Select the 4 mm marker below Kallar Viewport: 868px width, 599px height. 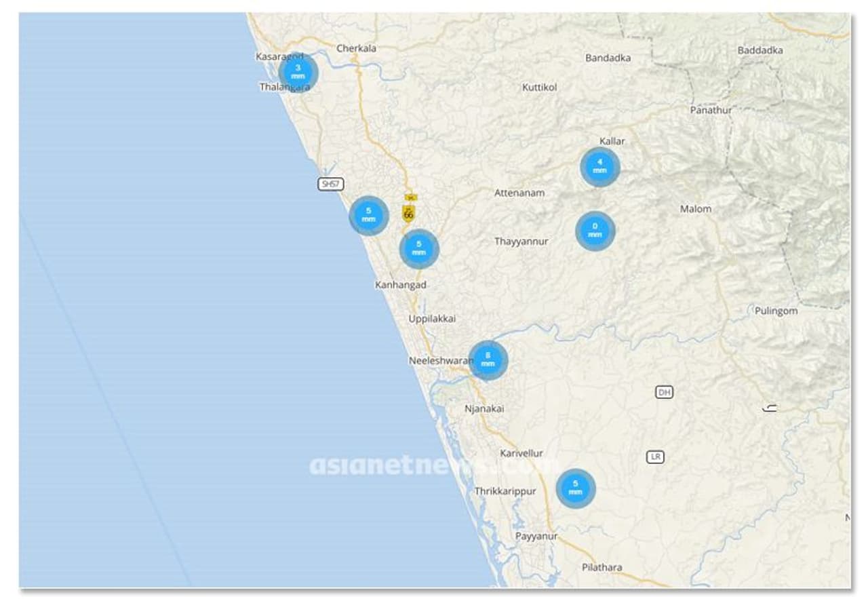[599, 167]
